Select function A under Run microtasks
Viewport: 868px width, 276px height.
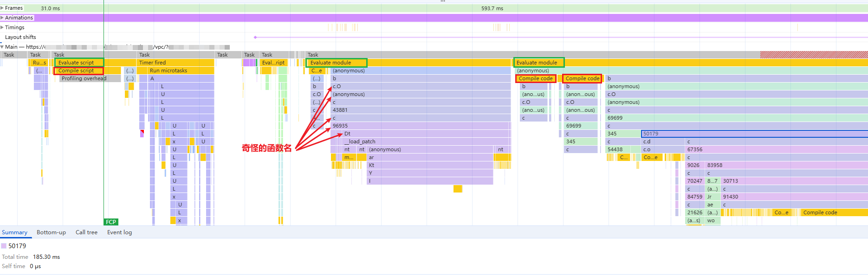181,78
